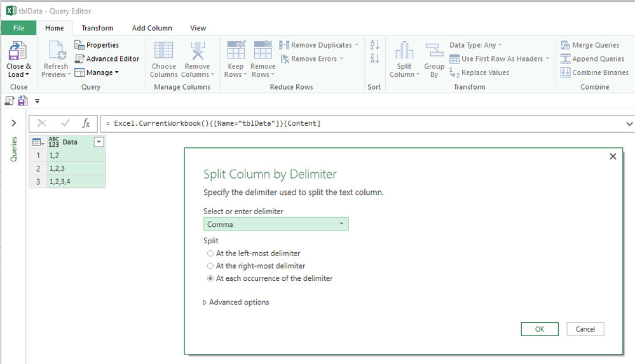Open query Properties
This screenshot has width=635, height=364.
[x=97, y=45]
